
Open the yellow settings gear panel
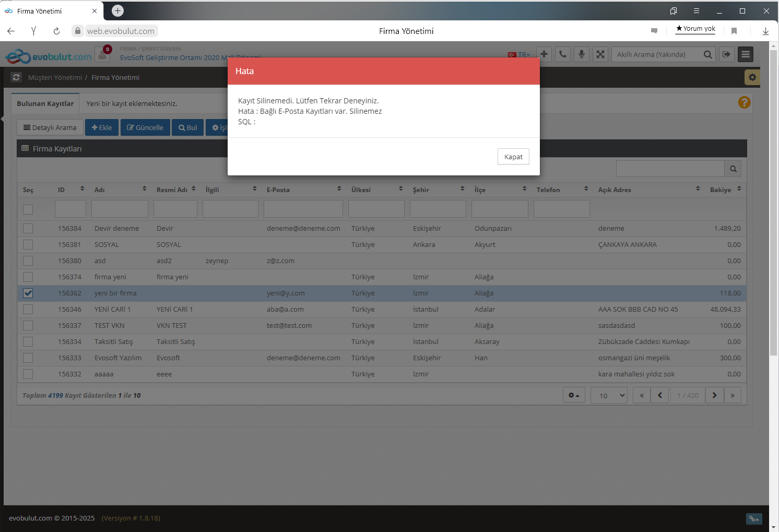pyautogui.click(x=752, y=77)
